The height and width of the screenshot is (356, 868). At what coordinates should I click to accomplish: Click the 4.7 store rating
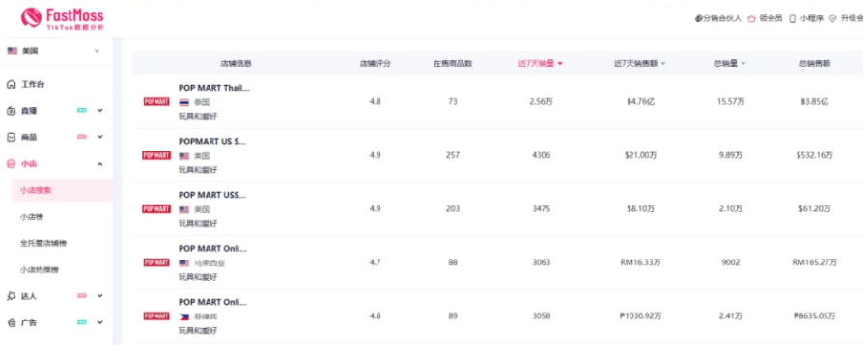(376, 262)
